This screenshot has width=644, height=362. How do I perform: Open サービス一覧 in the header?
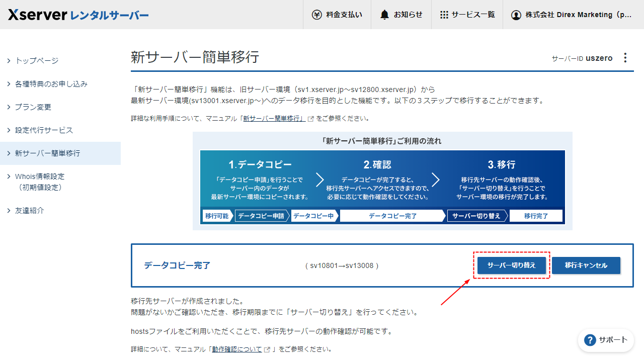[467, 15]
